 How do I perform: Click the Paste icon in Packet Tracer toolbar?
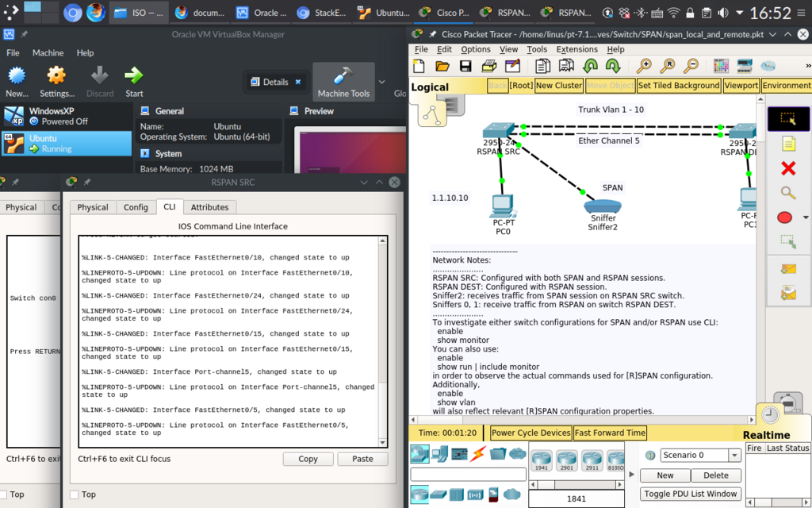pos(566,66)
